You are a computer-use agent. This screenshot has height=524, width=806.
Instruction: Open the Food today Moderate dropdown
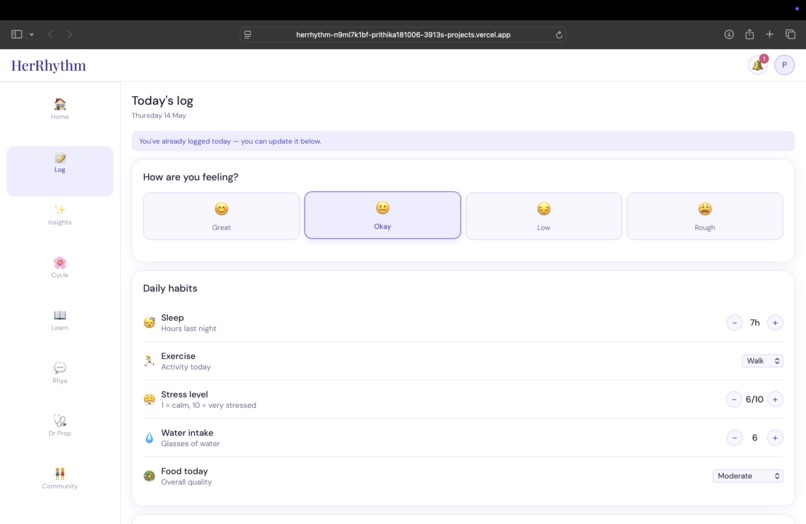[748, 476]
